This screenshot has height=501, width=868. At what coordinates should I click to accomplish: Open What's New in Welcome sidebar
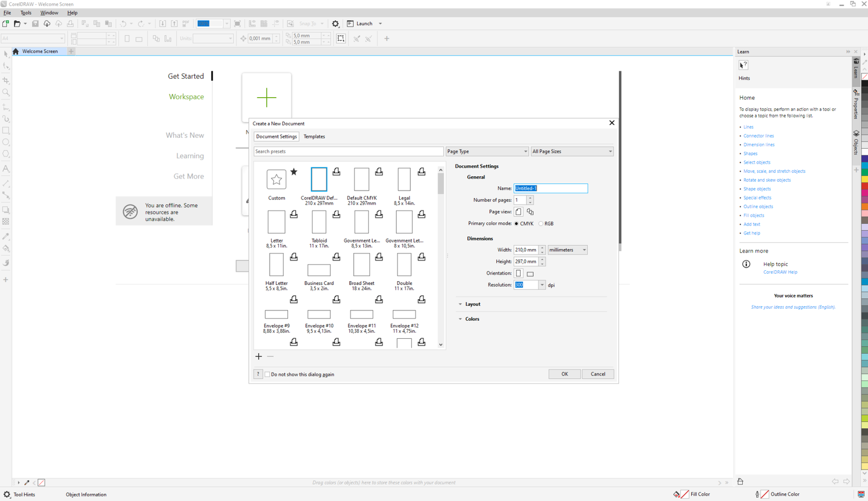coord(185,135)
